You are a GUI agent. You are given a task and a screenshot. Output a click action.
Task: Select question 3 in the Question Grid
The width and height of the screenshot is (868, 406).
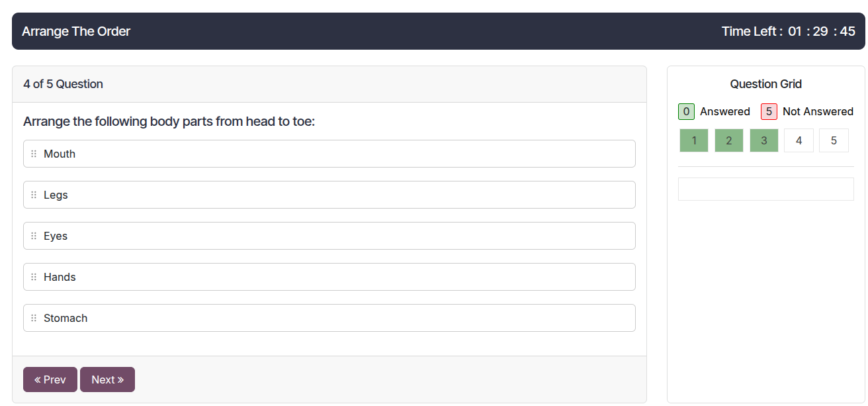tap(764, 140)
